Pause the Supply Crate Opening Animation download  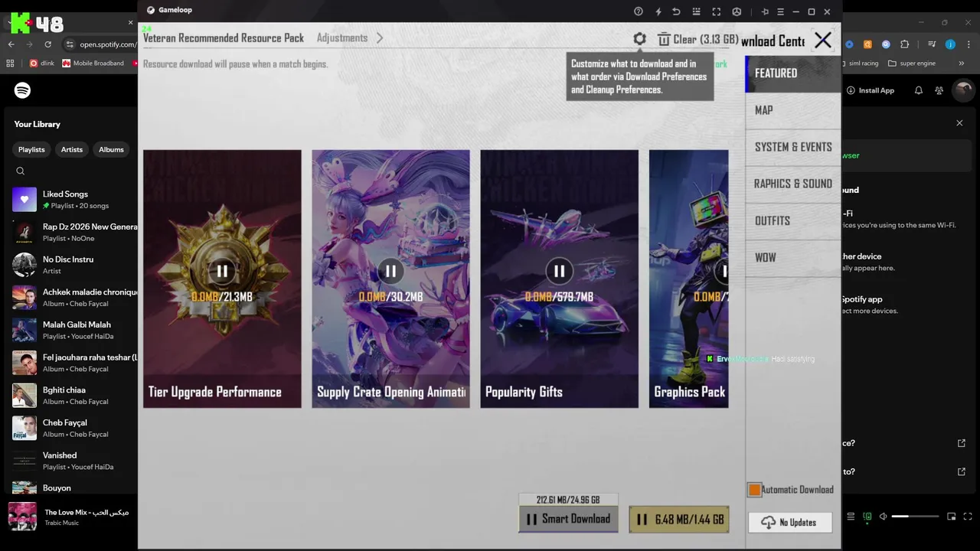[x=390, y=270]
